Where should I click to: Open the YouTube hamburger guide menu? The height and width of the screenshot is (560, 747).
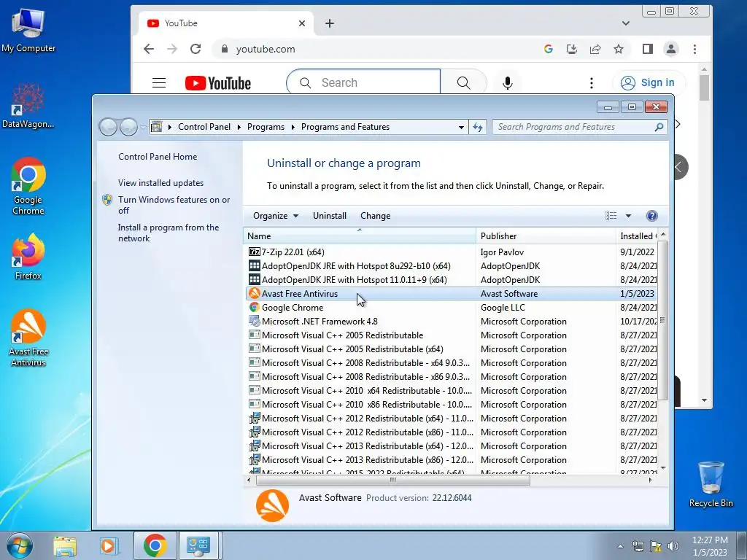point(158,83)
